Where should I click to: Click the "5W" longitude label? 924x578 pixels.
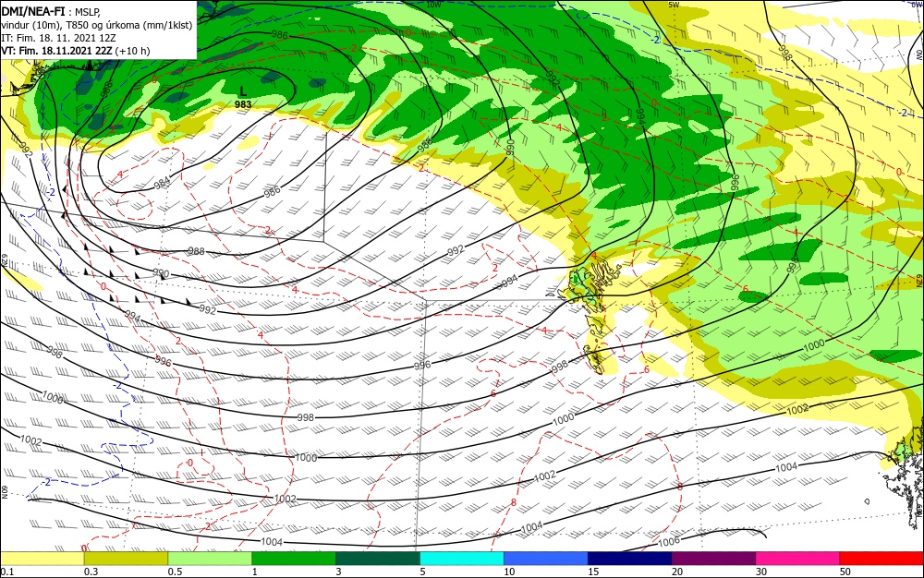[675, 5]
